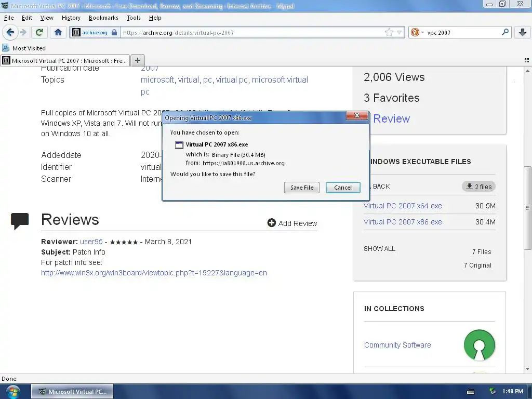This screenshot has width=532, height=399.
Task: Open the History menu
Action: pos(71,18)
